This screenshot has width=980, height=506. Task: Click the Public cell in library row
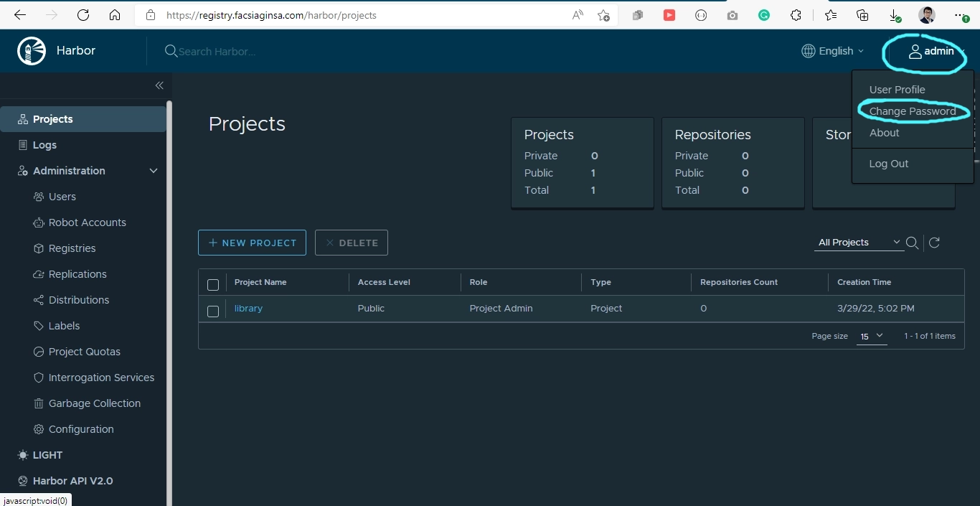pos(371,308)
